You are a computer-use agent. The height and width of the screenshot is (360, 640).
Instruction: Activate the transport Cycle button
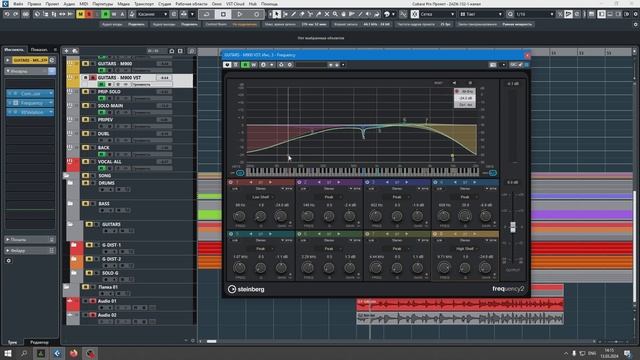[x=207, y=14]
